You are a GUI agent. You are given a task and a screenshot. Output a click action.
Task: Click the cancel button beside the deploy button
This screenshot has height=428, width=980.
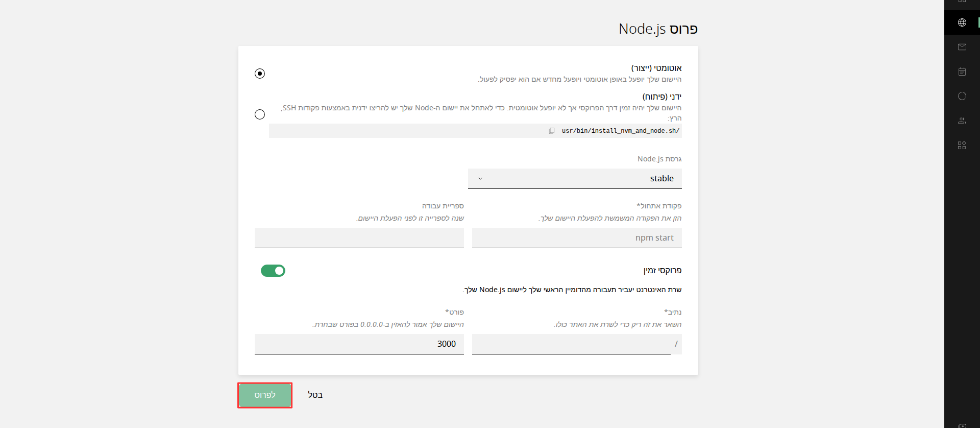click(x=315, y=395)
